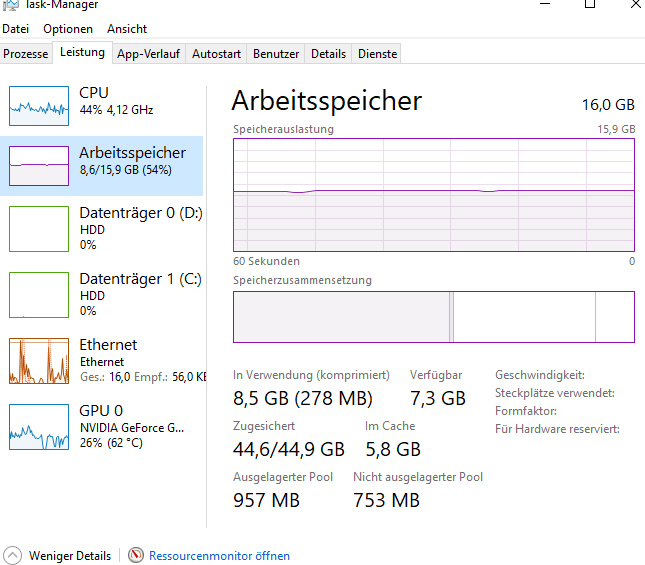Switch to the Autostart tab
645x565 pixels.
coord(216,54)
